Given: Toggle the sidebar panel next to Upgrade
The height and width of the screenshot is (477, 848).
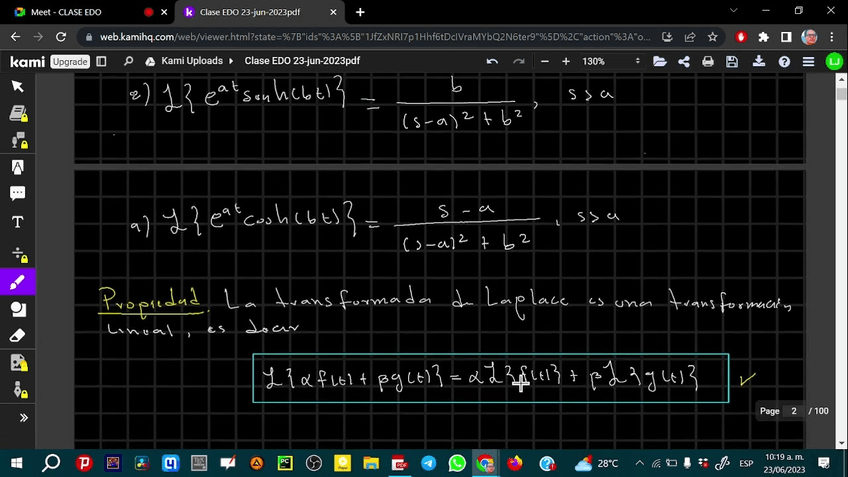Looking at the screenshot, I should (101, 61).
